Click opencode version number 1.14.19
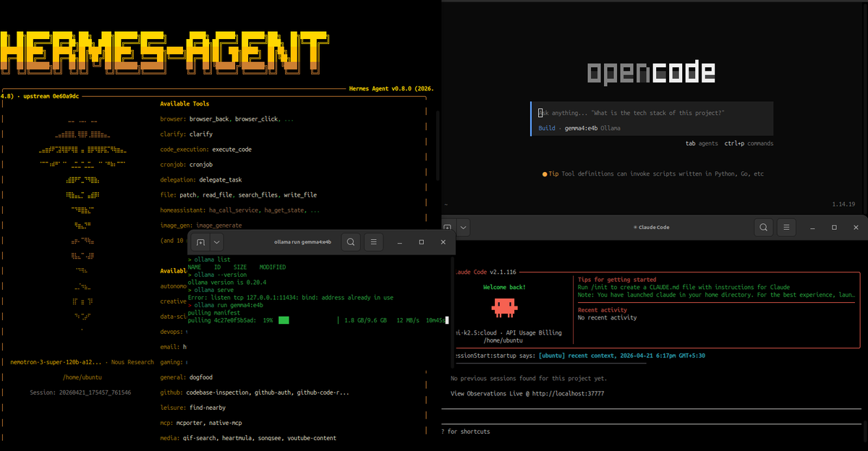Image resolution: width=868 pixels, height=451 pixels. 843,205
